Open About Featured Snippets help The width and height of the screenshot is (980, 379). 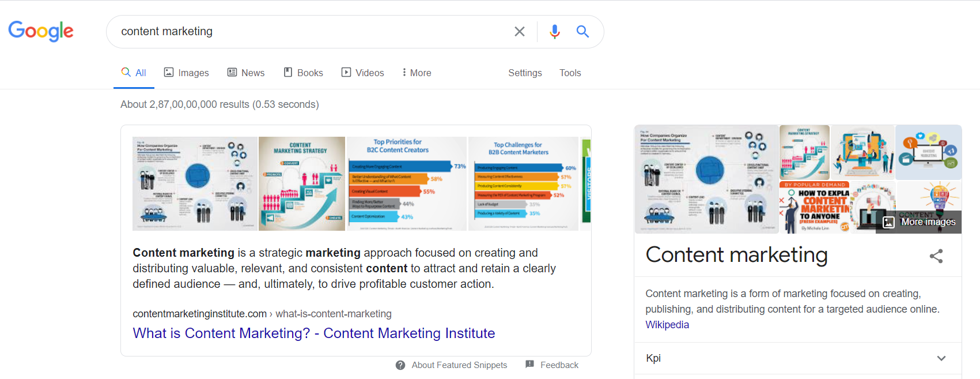click(x=459, y=365)
